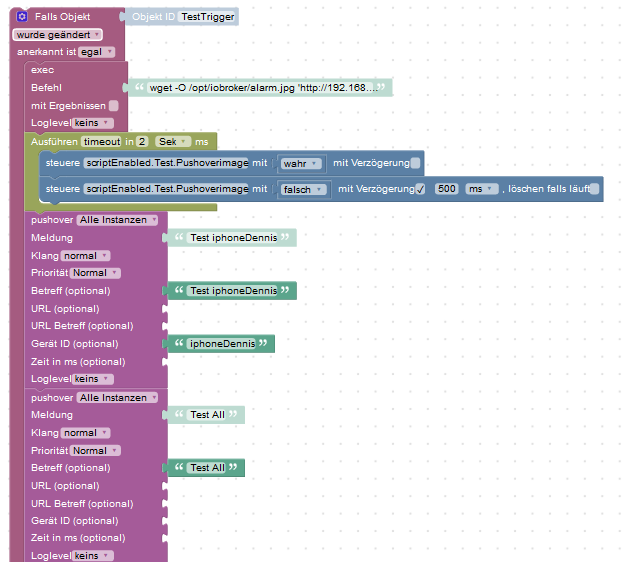The height and width of the screenshot is (562, 624).
Task: Open first pushover Priorität Normal dropdown
Action: pos(95,273)
